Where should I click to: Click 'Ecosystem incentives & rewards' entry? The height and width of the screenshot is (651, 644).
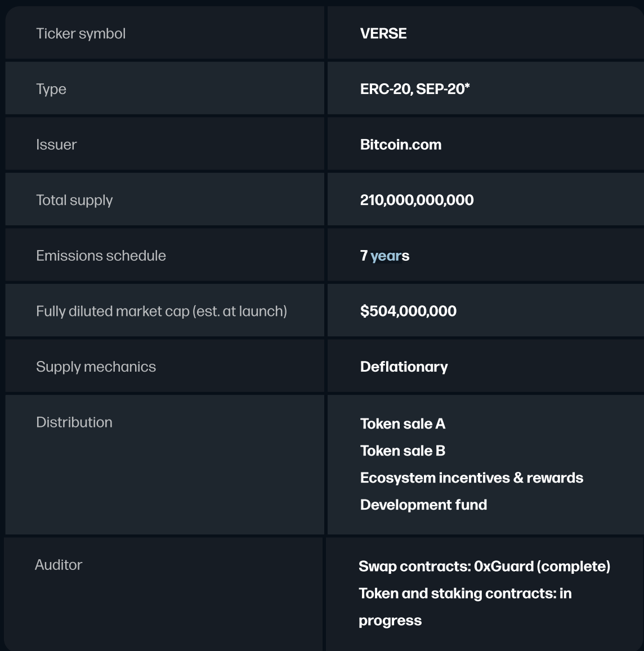(472, 478)
